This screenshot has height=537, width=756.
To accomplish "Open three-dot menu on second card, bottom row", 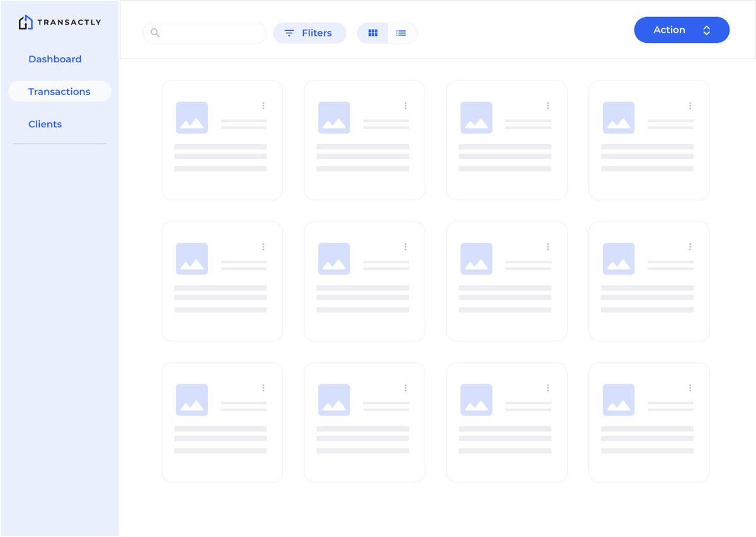I will [x=406, y=388].
